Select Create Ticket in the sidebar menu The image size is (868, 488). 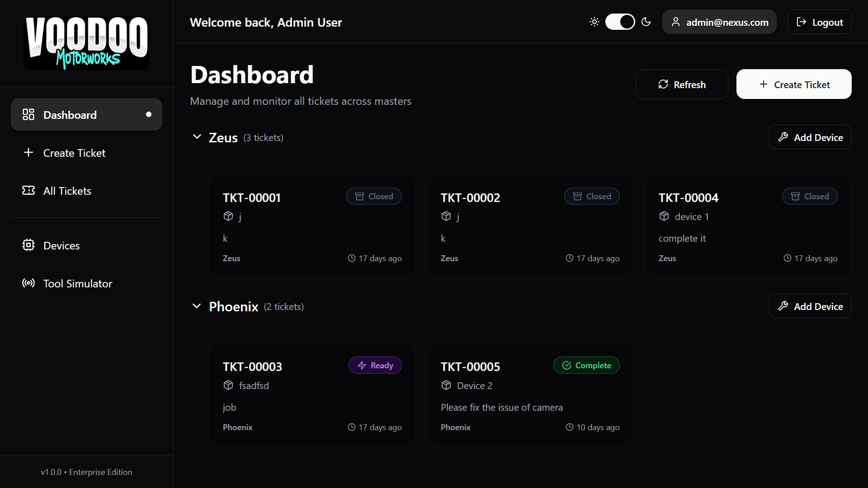[74, 153]
